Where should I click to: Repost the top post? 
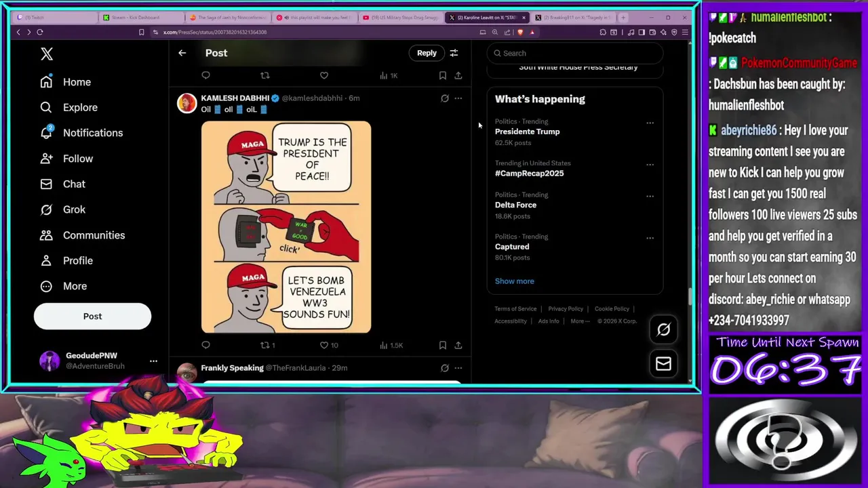(x=265, y=75)
